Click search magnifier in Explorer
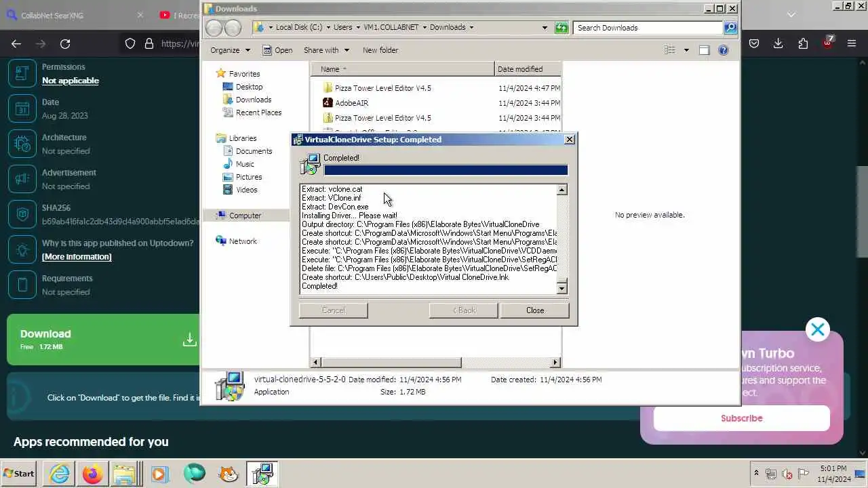The height and width of the screenshot is (488, 868). click(x=730, y=28)
